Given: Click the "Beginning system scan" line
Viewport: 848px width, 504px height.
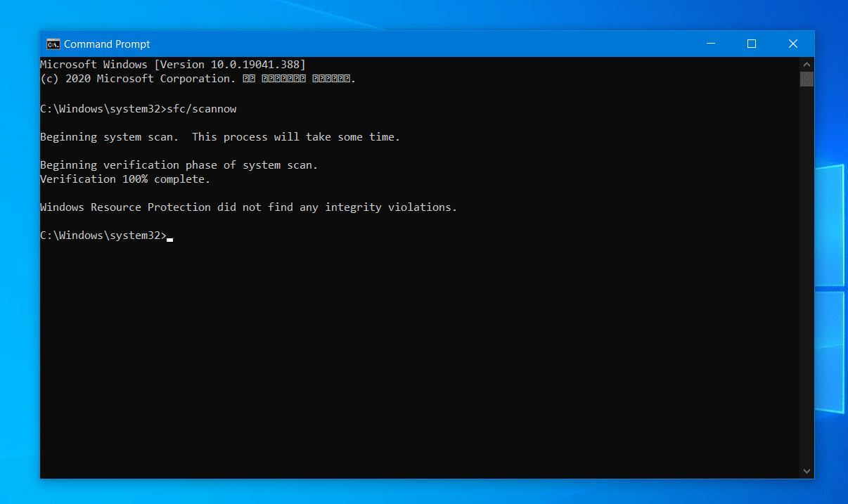Looking at the screenshot, I should 220,137.
